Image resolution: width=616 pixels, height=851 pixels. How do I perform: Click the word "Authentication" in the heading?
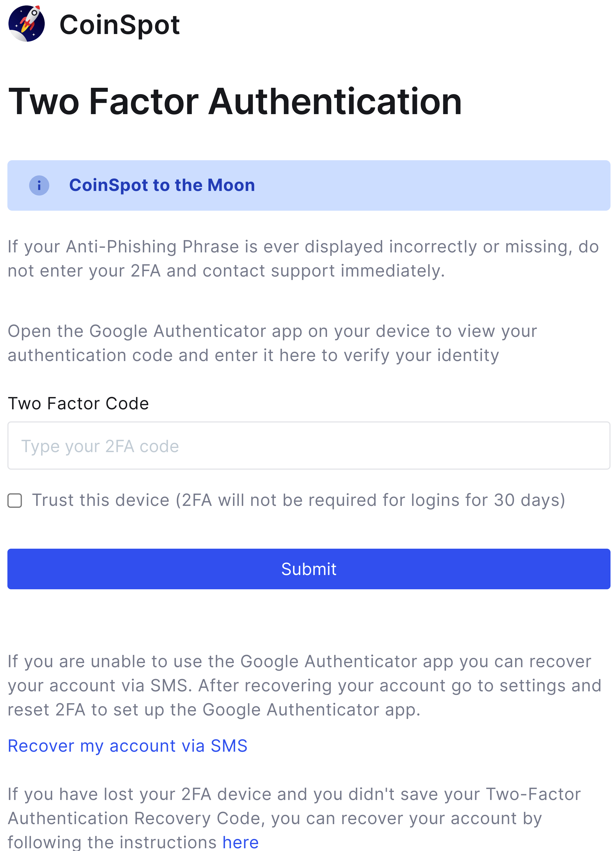point(335,101)
